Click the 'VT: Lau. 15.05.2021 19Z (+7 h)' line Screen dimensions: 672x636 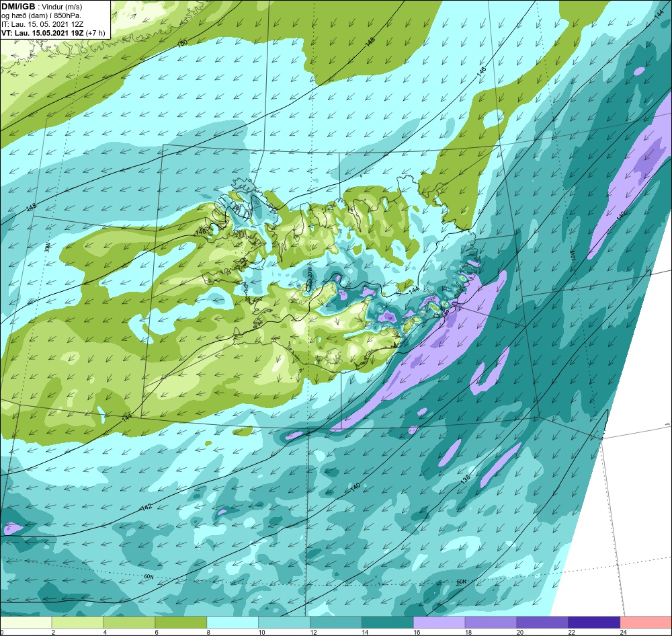tap(52, 33)
